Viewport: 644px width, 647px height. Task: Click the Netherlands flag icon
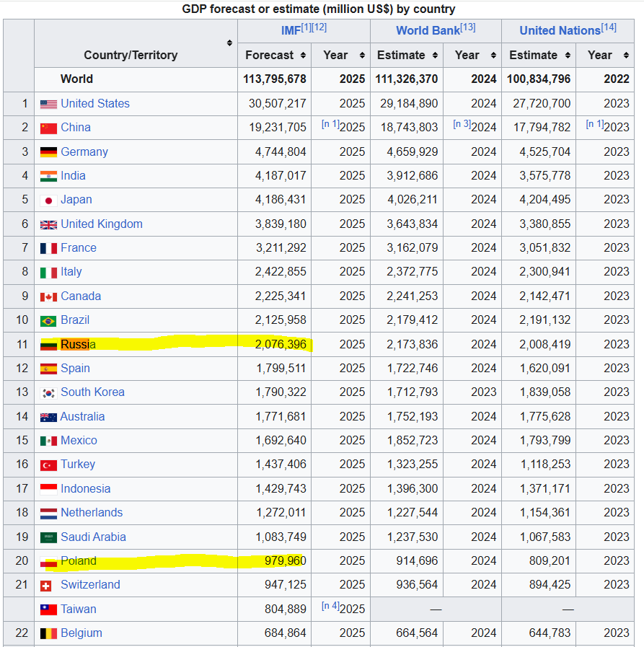[x=48, y=514]
